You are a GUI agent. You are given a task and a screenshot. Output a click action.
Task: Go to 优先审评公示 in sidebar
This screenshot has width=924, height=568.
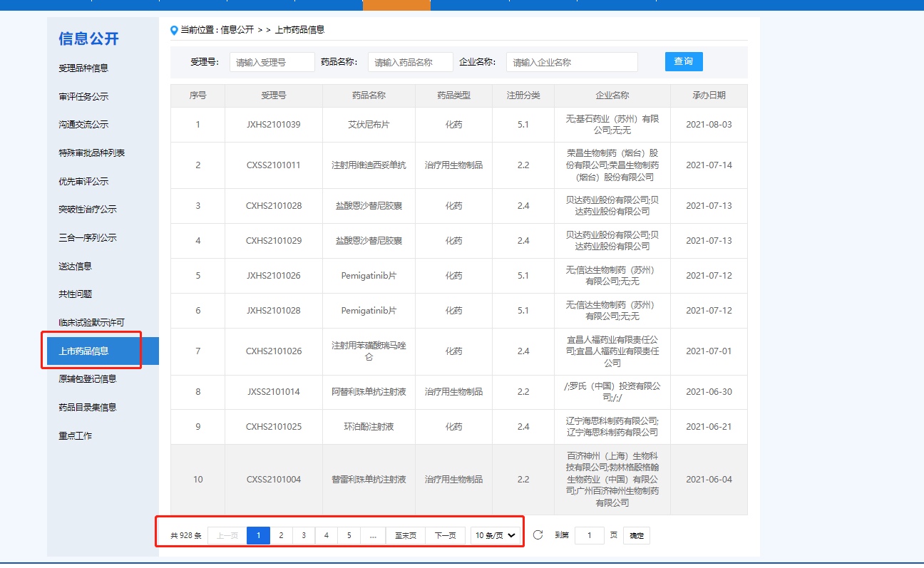pos(83,182)
